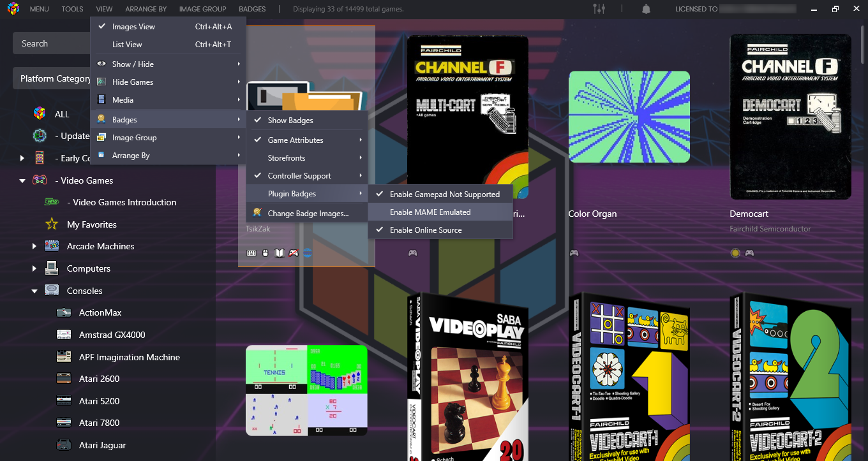
Task: Click the ALL platforms cube icon
Action: (x=40, y=114)
